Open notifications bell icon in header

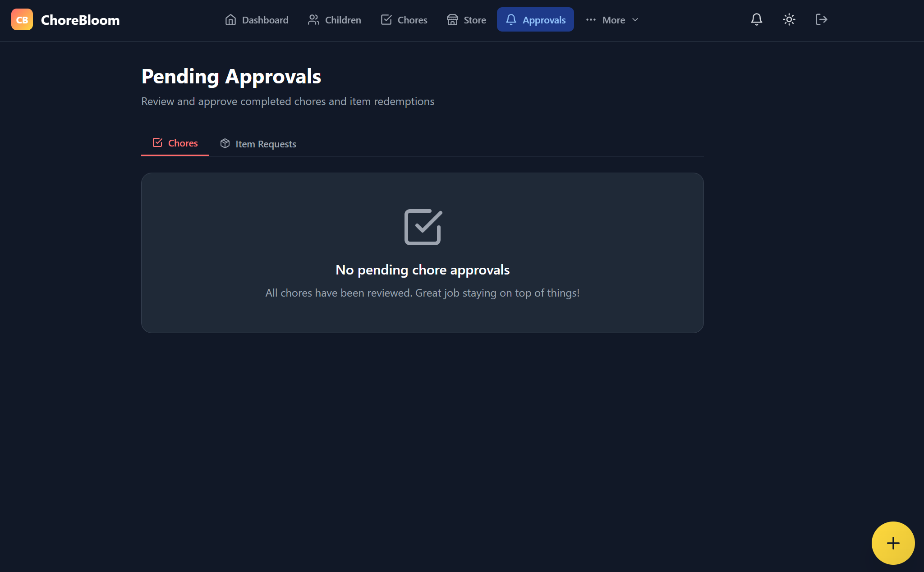(756, 19)
